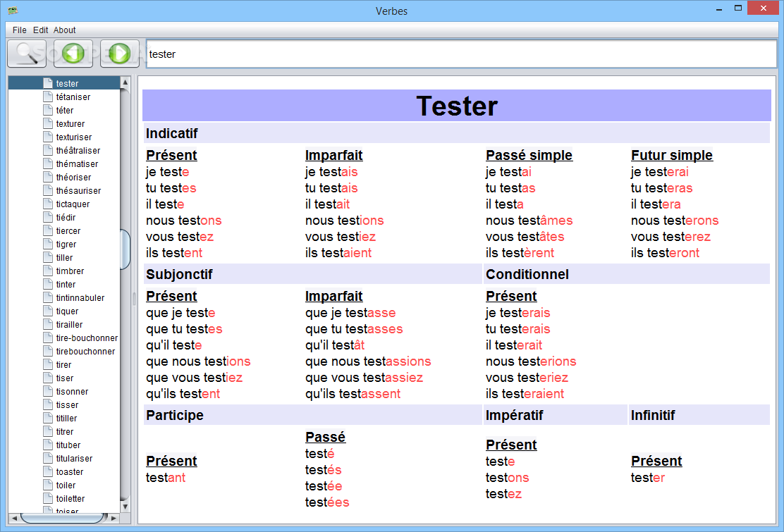Select 'toiler' in the verb list
Viewport: 784px width, 532px height.
coord(66,485)
